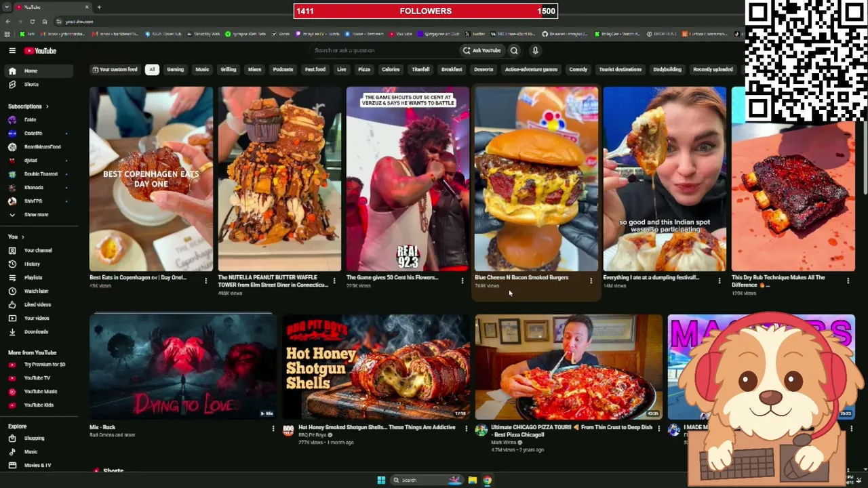
Task: Select the Fast food filter chip
Action: click(x=315, y=69)
